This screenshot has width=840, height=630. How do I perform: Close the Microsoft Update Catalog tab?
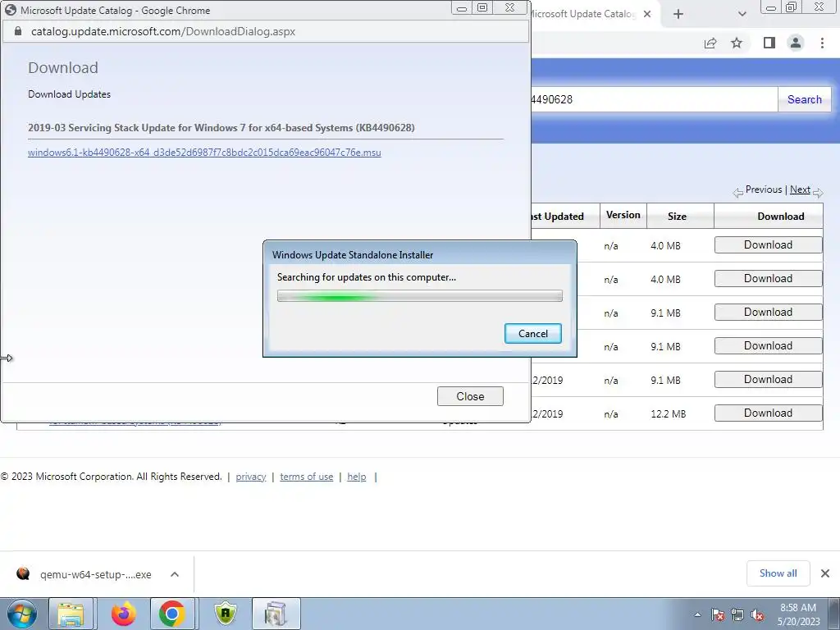click(x=647, y=14)
